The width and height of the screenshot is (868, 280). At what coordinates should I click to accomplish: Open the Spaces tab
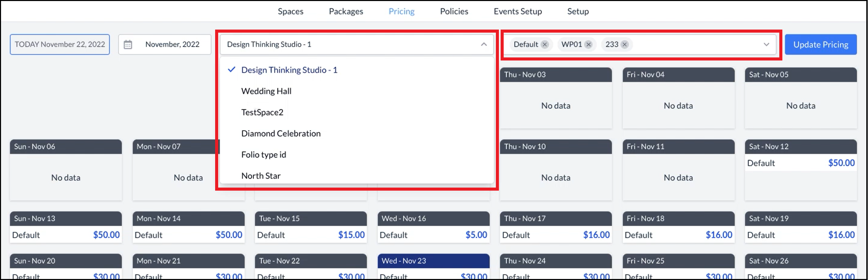pos(290,11)
